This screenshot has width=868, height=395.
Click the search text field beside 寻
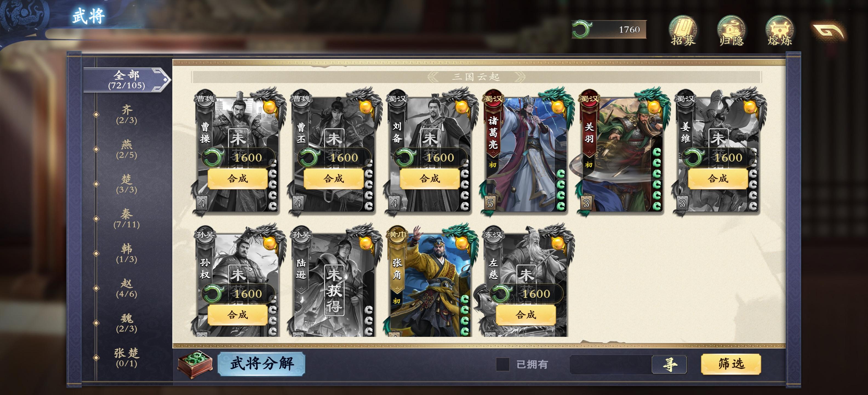[610, 365]
